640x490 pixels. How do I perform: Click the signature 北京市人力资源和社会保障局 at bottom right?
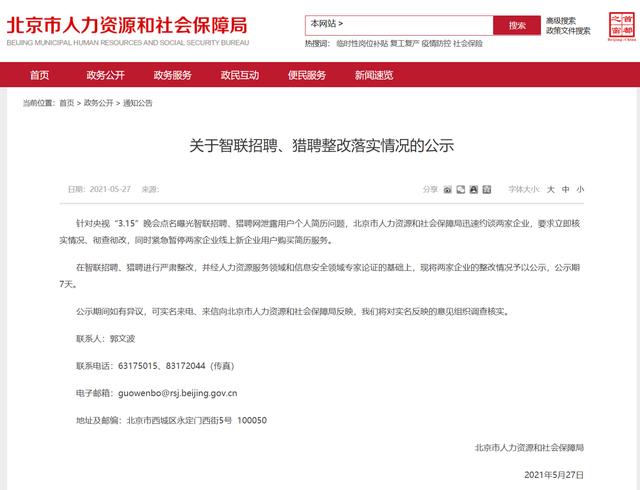click(x=529, y=448)
